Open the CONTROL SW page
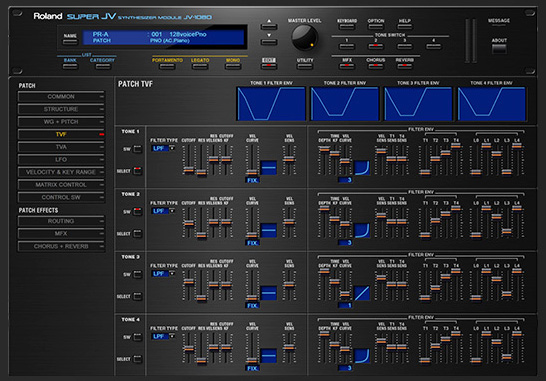The height and width of the screenshot is (381, 546). point(61,197)
